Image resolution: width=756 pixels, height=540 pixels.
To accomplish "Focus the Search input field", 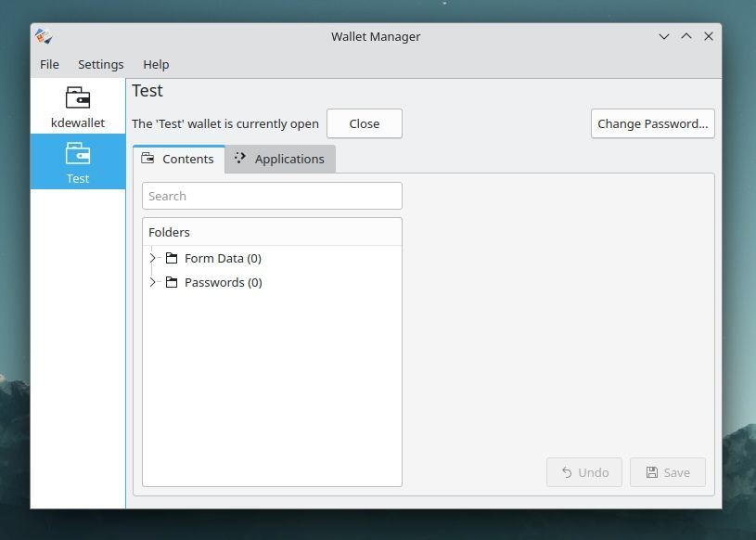I will pos(272,196).
